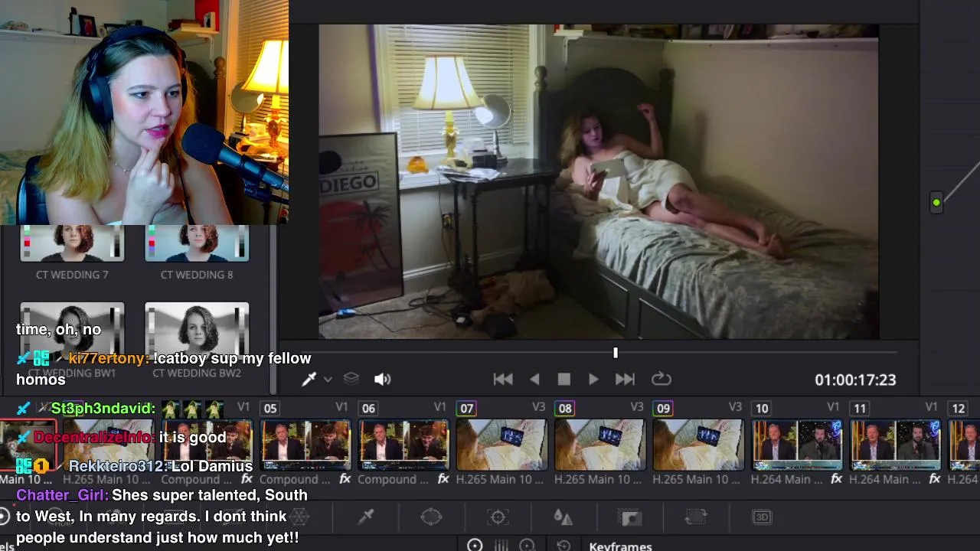The width and height of the screenshot is (980, 551).
Task: Open the Power Window palette
Action: click(432, 517)
